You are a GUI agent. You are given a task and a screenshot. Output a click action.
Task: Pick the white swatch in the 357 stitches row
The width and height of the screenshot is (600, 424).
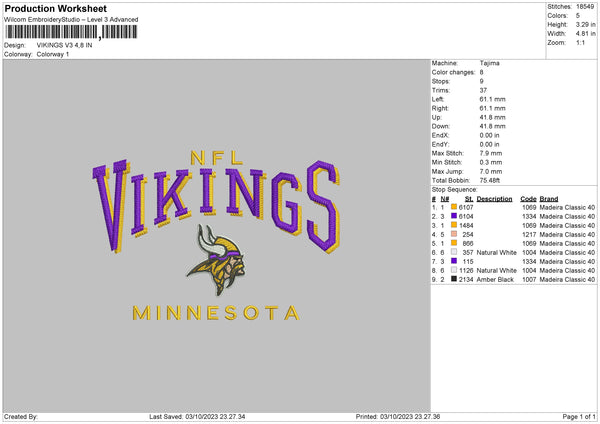(454, 252)
